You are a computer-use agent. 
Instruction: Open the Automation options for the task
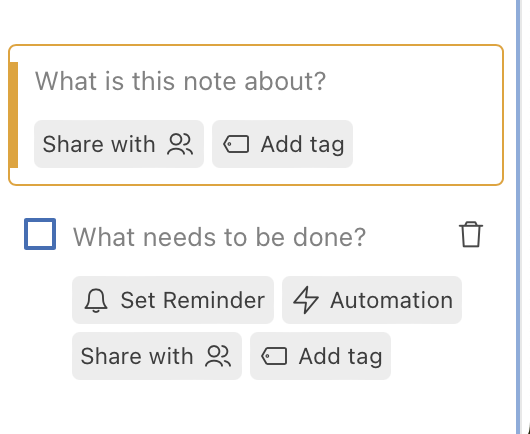point(372,300)
